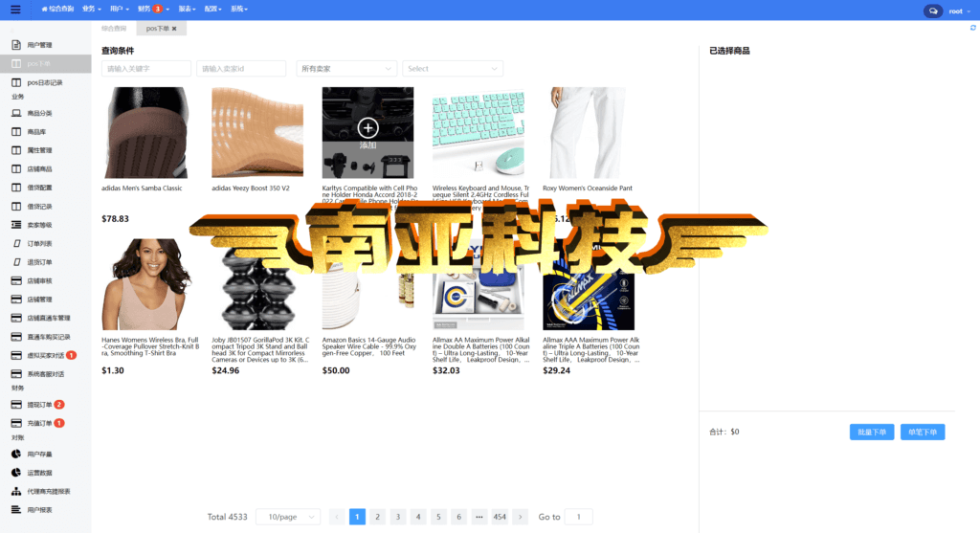Screen dimensions: 980x533
Task: Open 系统客服对话 in the sidebar
Action: point(46,373)
